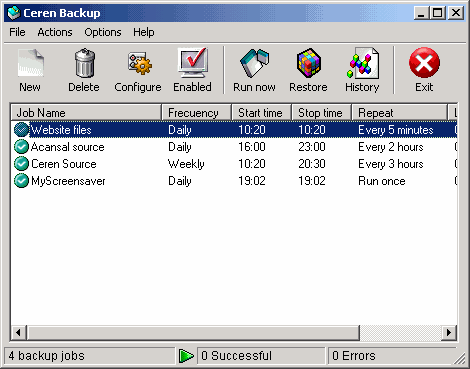Click the horizontal scrollbar right arrow

pos(449,332)
